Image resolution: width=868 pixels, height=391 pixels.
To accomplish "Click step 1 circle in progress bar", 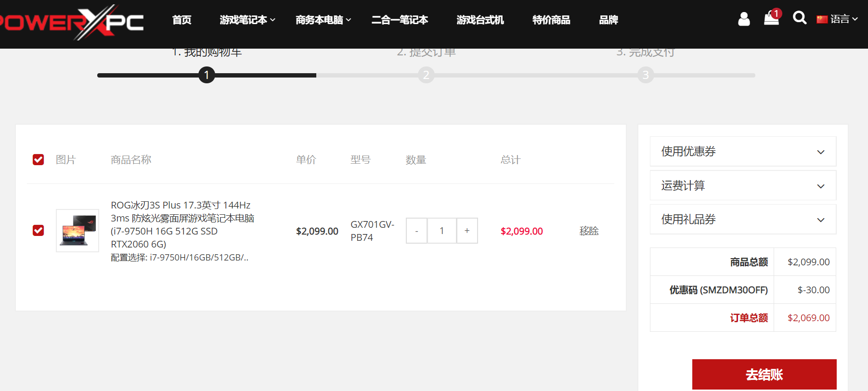I will (x=207, y=75).
